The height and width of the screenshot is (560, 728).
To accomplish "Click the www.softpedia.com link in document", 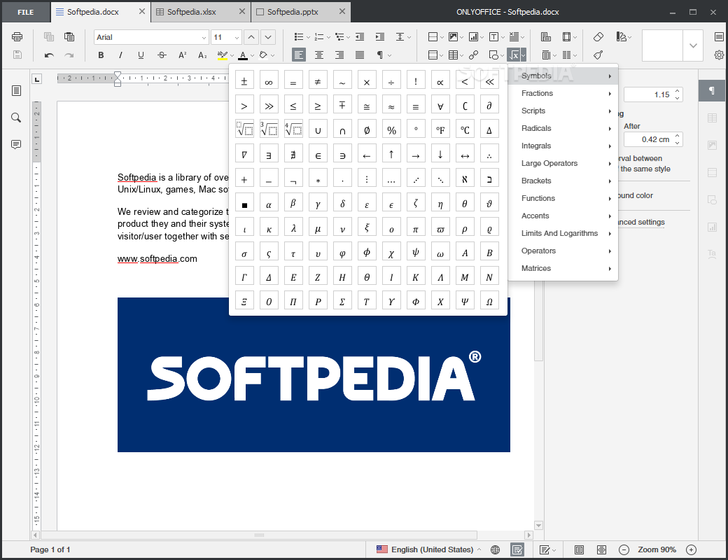I will point(157,258).
